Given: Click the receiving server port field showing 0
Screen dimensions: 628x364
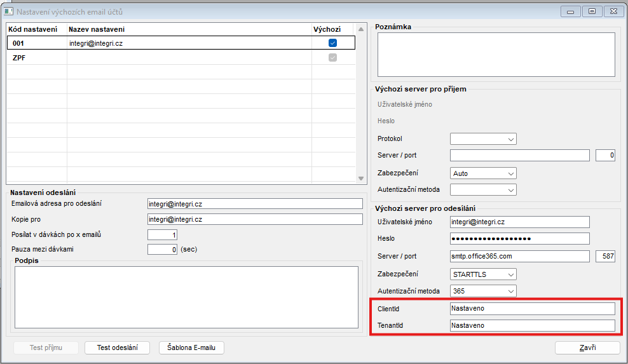Looking at the screenshot, I should [605, 156].
